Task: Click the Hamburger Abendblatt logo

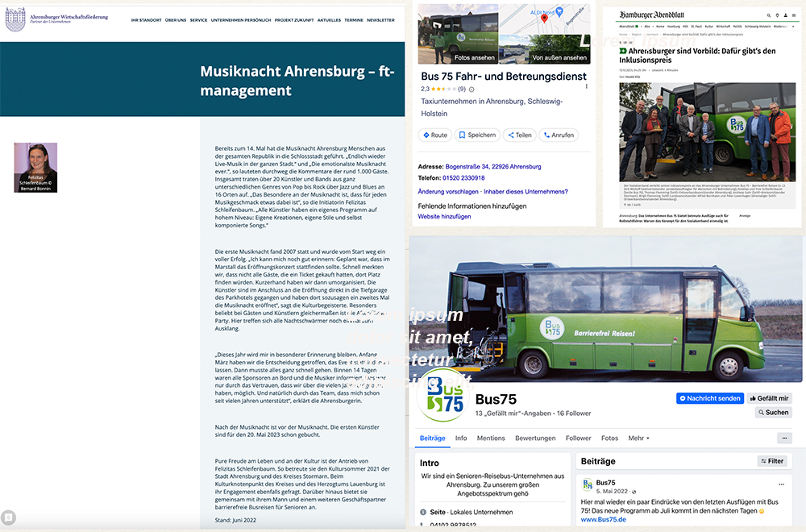Action: coord(651,15)
